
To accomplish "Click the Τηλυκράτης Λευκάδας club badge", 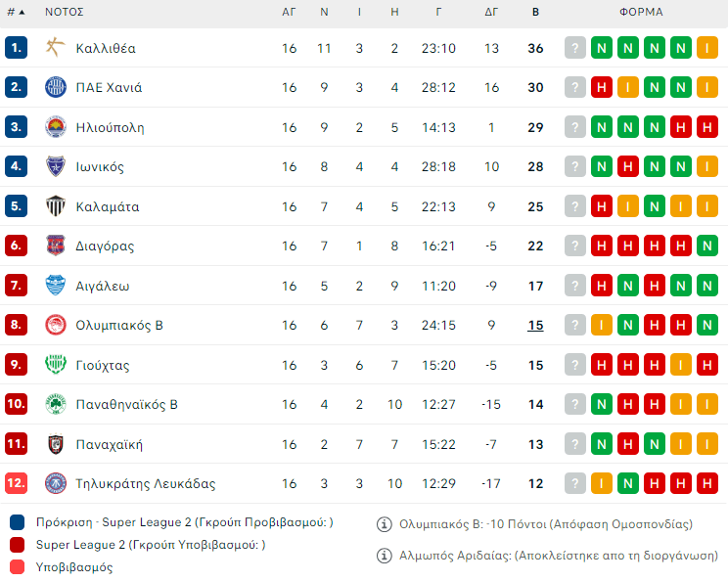I will [55, 483].
